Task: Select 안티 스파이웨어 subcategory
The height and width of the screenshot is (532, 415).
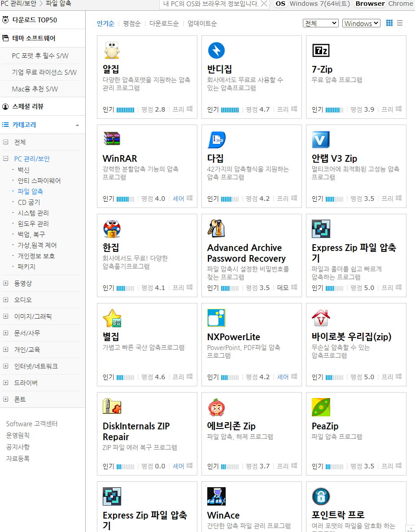Action: pos(39,181)
